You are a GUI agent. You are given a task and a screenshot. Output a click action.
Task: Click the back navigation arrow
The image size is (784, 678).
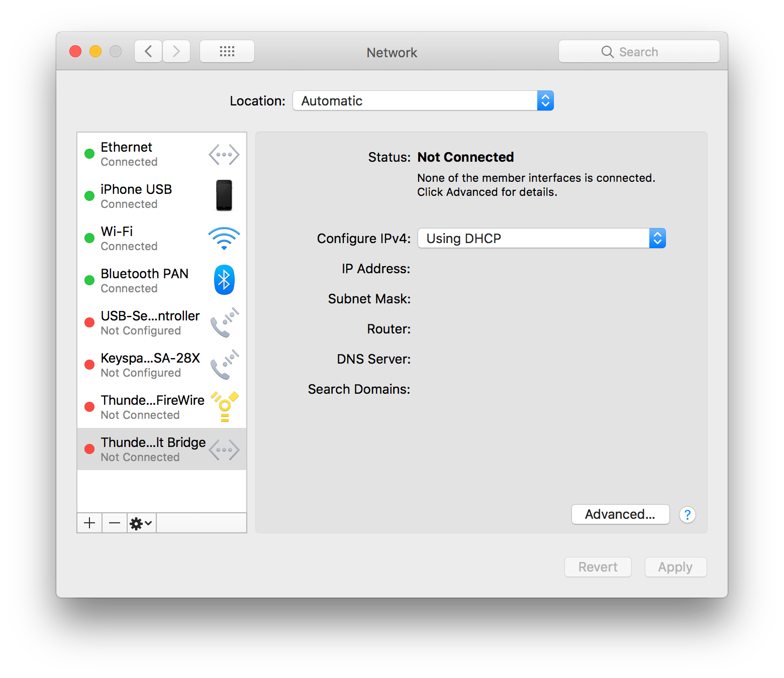[x=148, y=51]
